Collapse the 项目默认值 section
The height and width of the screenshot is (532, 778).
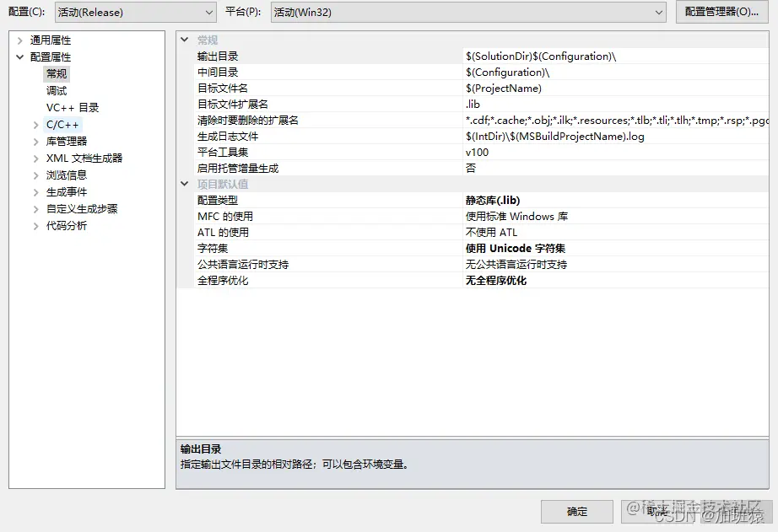click(x=184, y=184)
